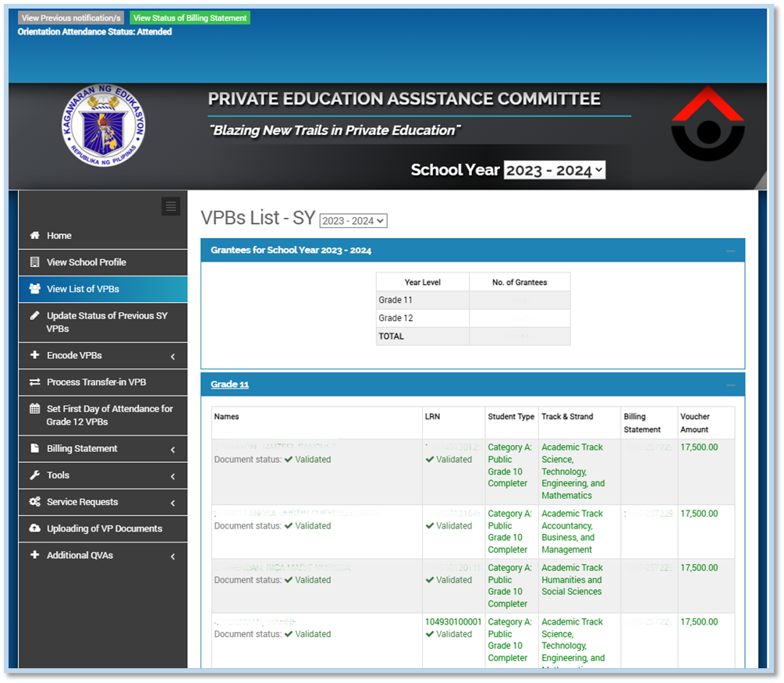The image size is (784, 683).
Task: Click the cloud upload icon for VP Documents
Action: (34, 528)
